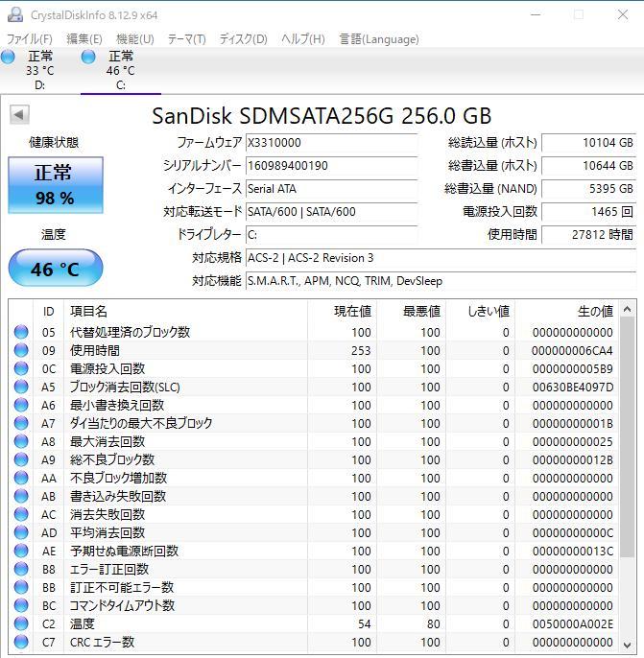The width and height of the screenshot is (644, 658).
Task: Open the ファイル(F) menu
Action: [x=30, y=39]
